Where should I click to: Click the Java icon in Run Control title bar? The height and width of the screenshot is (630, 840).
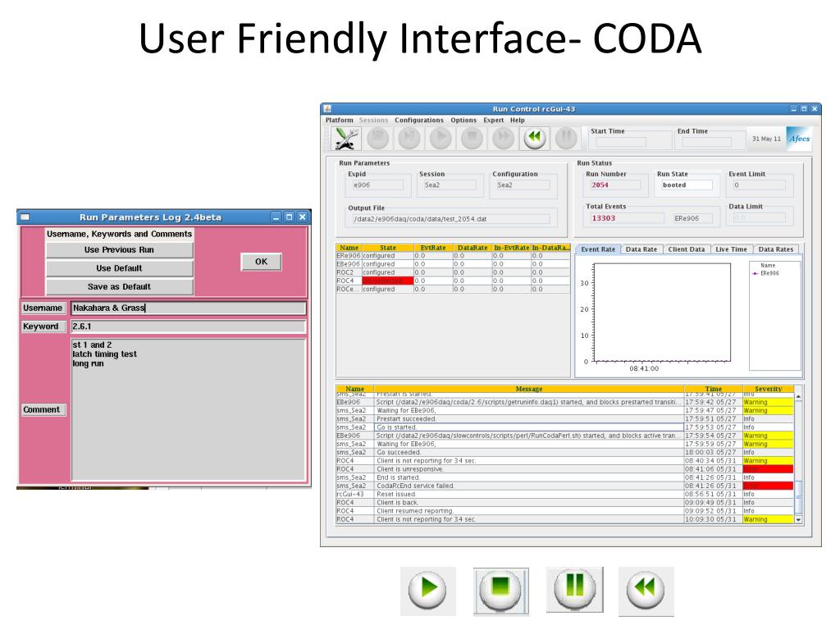[x=328, y=109]
